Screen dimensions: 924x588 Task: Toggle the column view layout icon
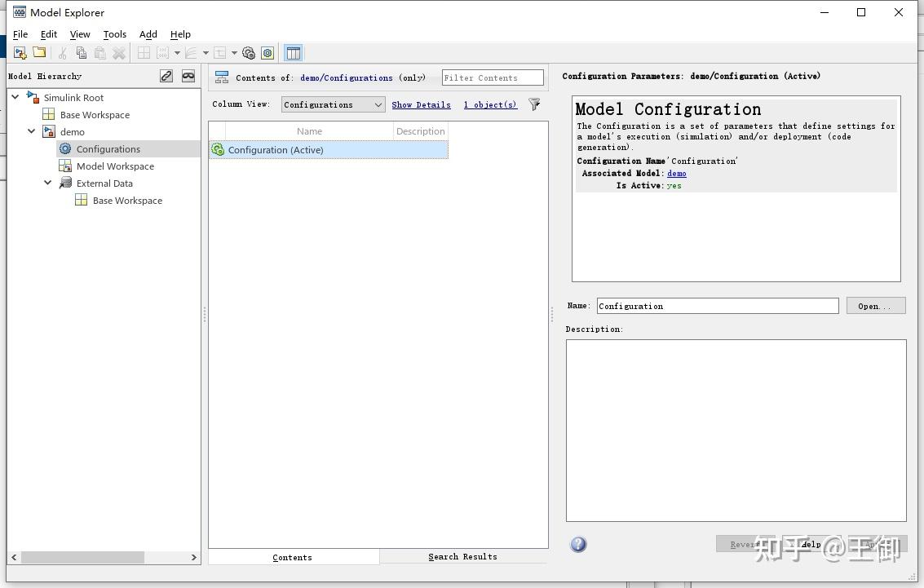coord(293,52)
